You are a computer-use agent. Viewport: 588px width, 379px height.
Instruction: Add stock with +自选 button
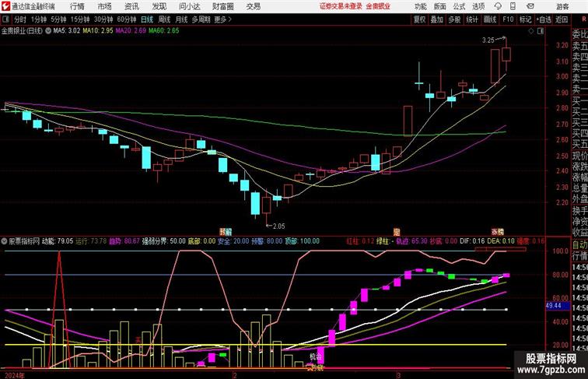pos(544,19)
